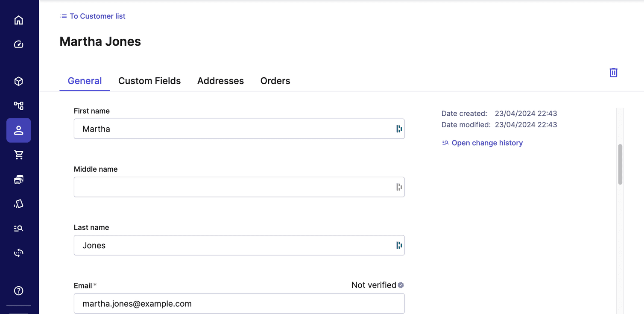Viewport: 644px width, 314px height.
Task: Open the database section in the sidebar
Action: 18,179
